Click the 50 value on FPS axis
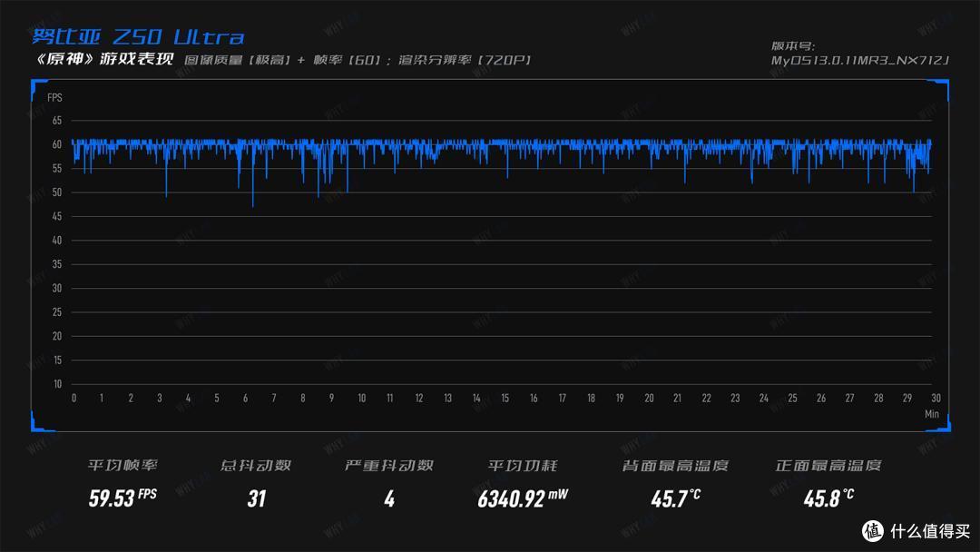This screenshot has width=980, height=552. pyautogui.click(x=57, y=192)
